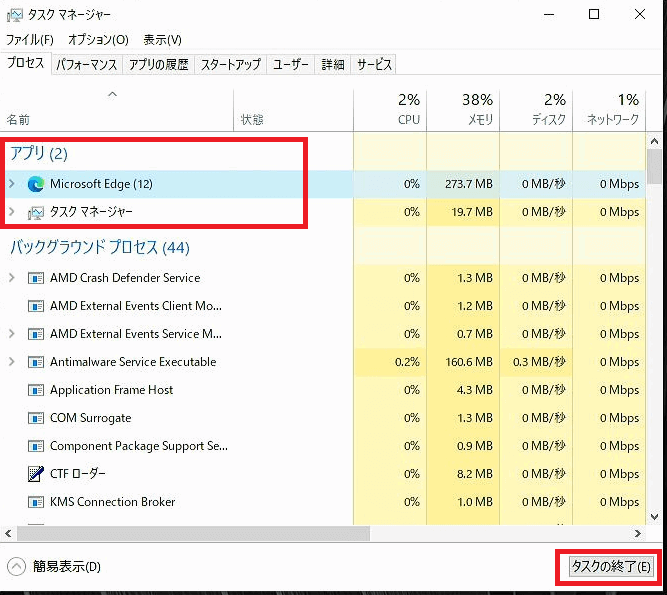Switch to the サービス tab
This screenshot has height=595, width=667.
(374, 65)
